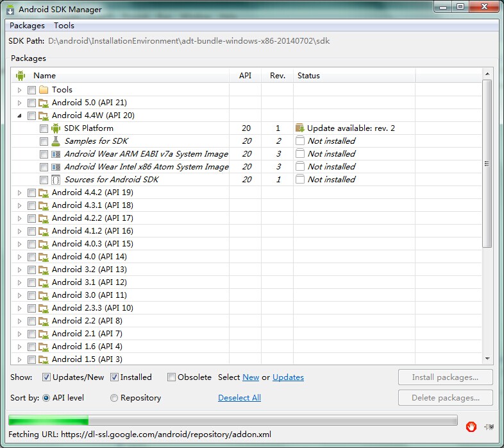The width and height of the screenshot is (504, 448).
Task: Click the package list vertical scrollbar thumb
Action: 487,164
